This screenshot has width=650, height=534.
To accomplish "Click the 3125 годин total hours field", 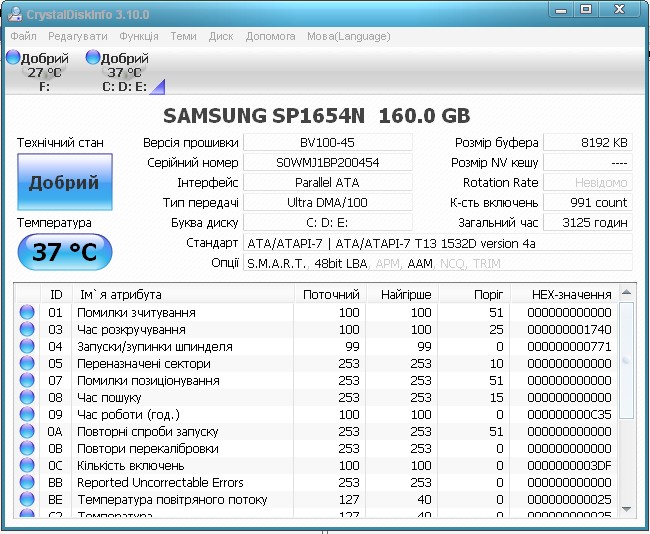I will coord(588,223).
